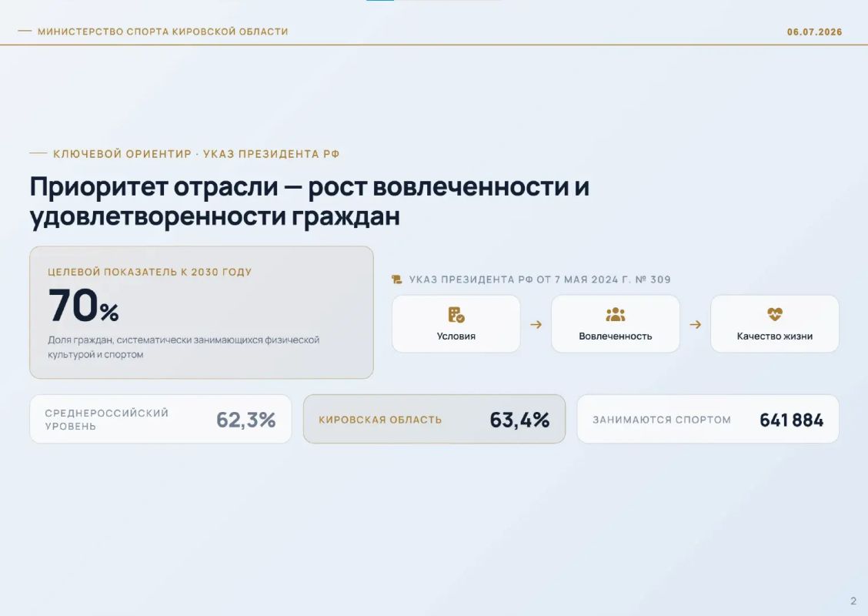The width and height of the screenshot is (868, 616).
Task: Click the value 63,4%
Action: [519, 420]
